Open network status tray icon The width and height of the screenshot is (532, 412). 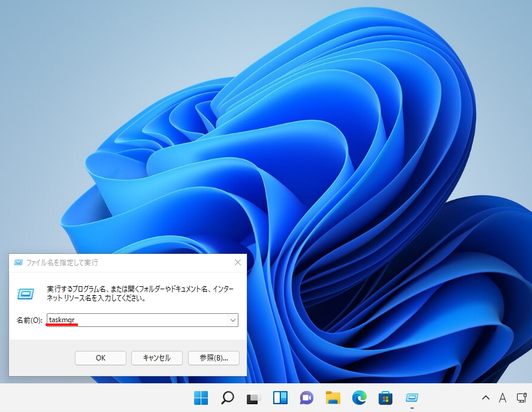pos(521,398)
